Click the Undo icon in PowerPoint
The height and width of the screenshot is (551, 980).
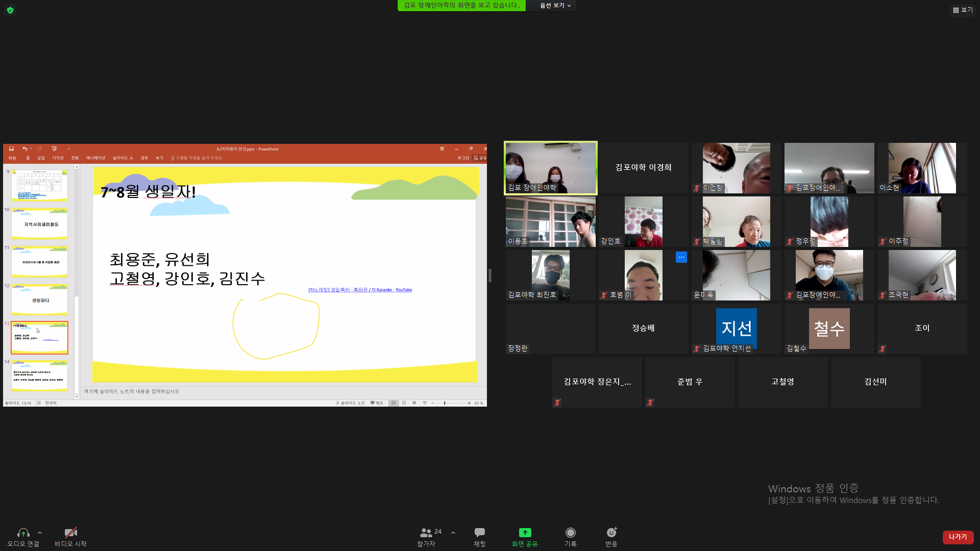(x=24, y=149)
